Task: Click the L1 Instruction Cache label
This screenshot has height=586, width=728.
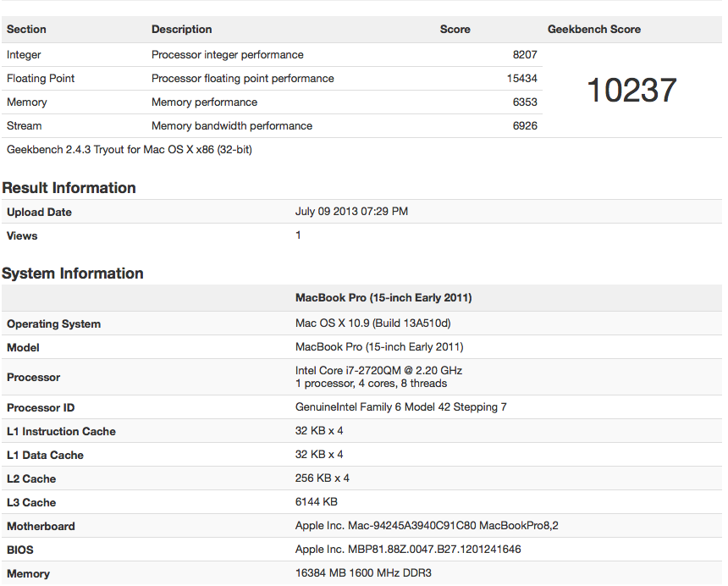Action: point(61,431)
